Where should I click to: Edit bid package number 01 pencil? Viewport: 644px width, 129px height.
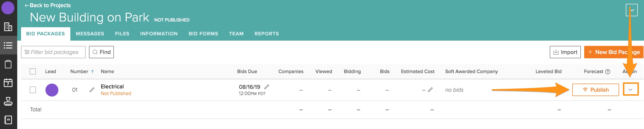click(92, 90)
